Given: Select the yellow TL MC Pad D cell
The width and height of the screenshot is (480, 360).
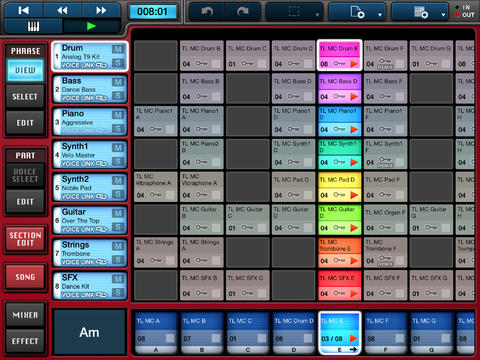Looking at the screenshot, I should click(340, 187).
